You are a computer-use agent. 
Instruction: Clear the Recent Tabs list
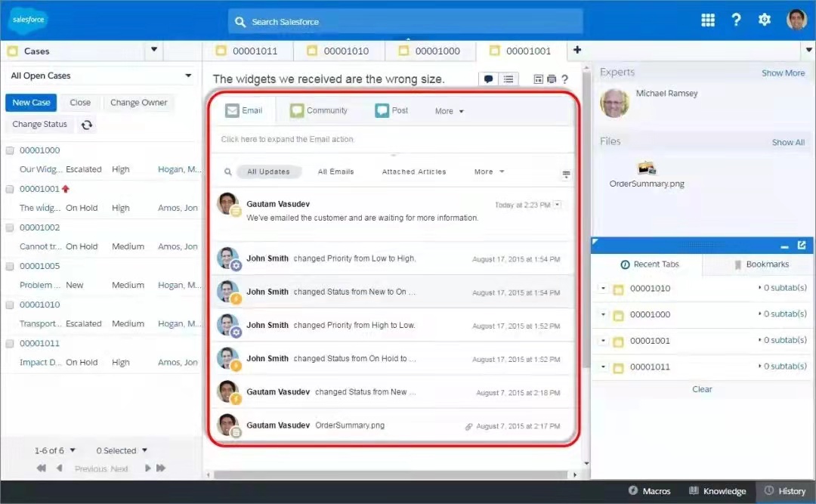pos(701,389)
